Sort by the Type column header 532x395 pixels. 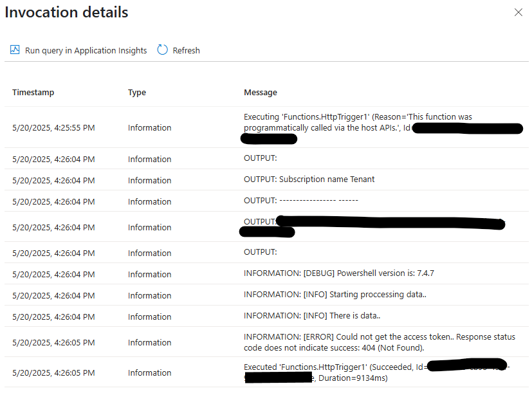coord(136,92)
